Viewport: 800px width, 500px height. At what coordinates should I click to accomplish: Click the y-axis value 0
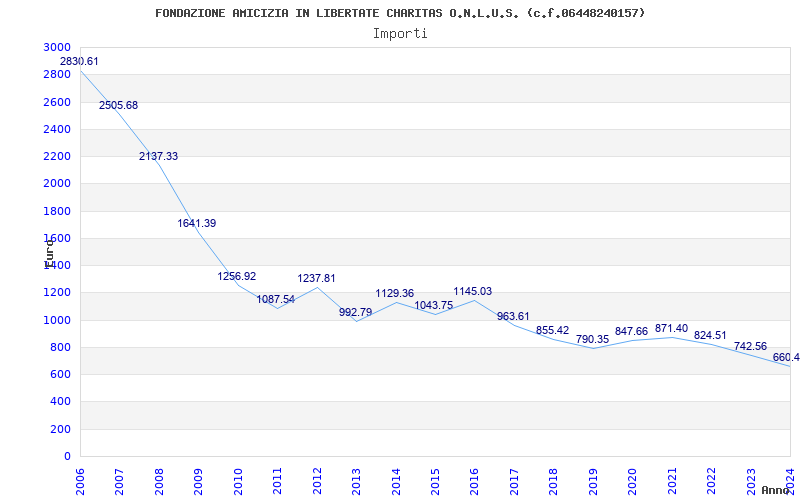[x=67, y=456]
